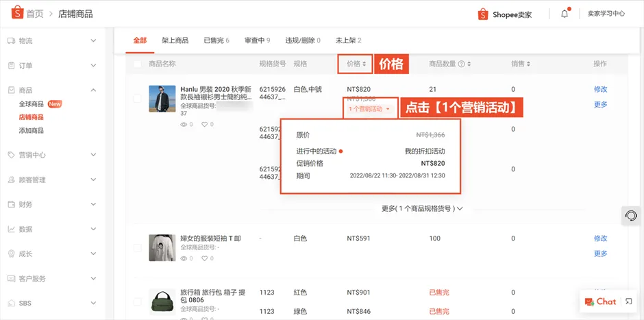Expand the 顾客管理 sidebar section
Screen dimensions: 644x320
click(x=93, y=180)
